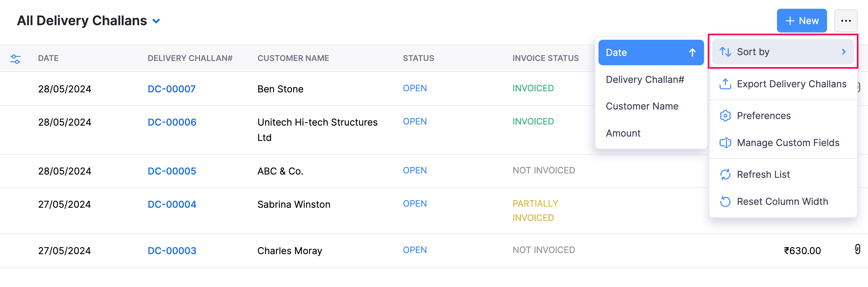This screenshot has width=868, height=287.
Task: Click the Refresh List icon
Action: coord(725,175)
